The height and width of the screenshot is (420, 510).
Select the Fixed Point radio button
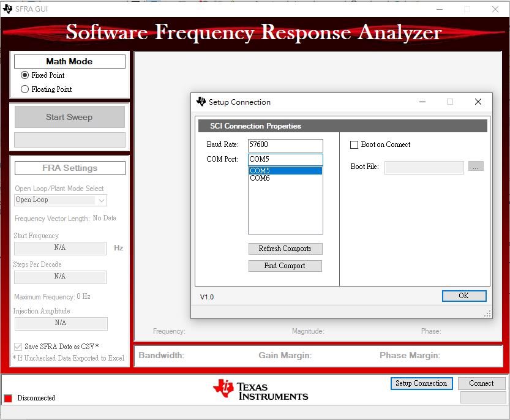pyautogui.click(x=24, y=75)
